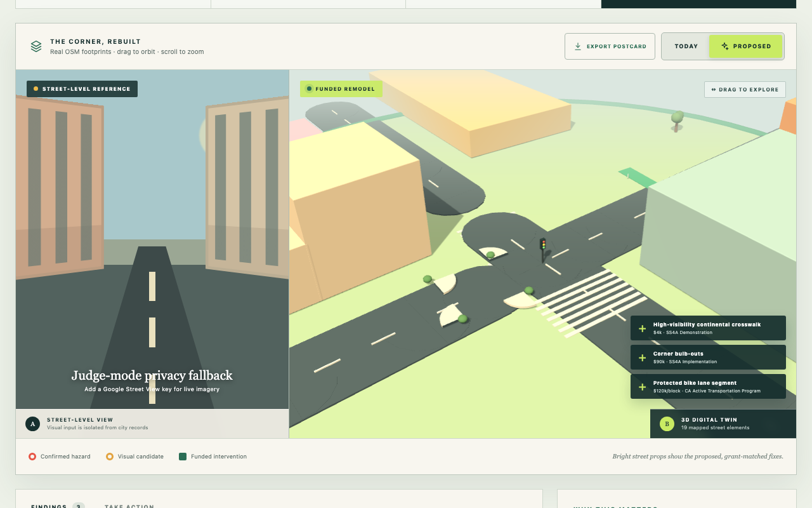
Task: Click the sparkle icon on Proposed
Action: 725,46
